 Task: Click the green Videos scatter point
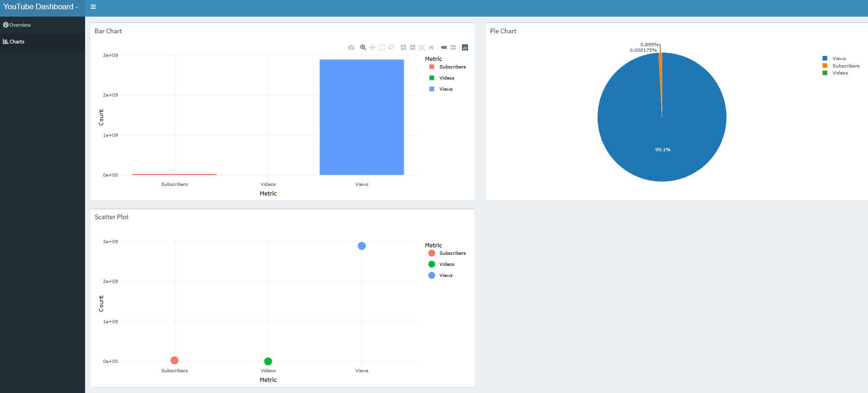[x=268, y=361]
